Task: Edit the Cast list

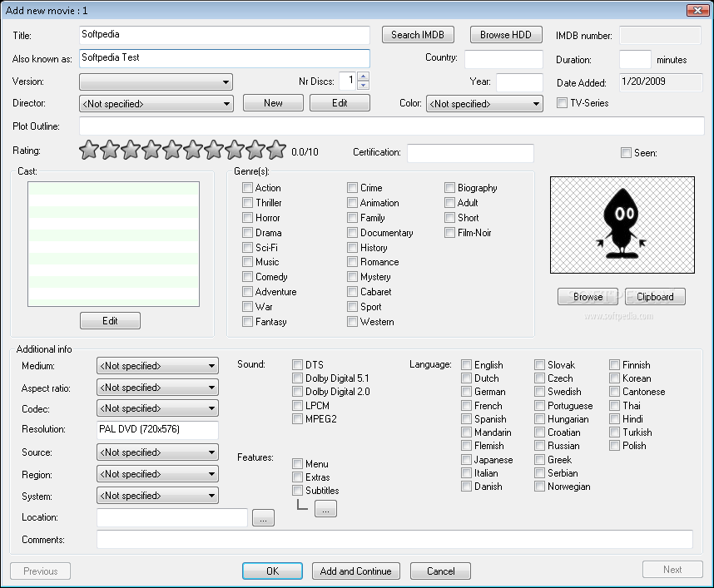Action: pyautogui.click(x=110, y=321)
